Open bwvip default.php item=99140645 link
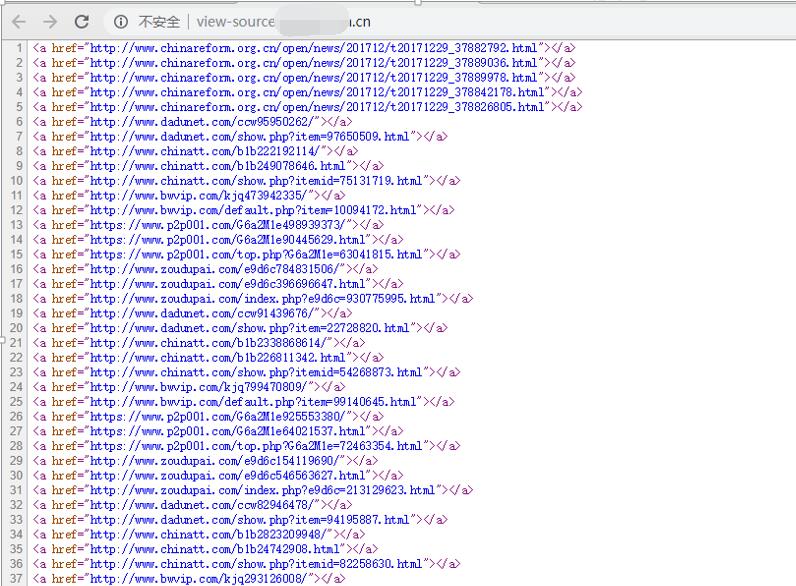The width and height of the screenshot is (796, 586). pos(253,402)
